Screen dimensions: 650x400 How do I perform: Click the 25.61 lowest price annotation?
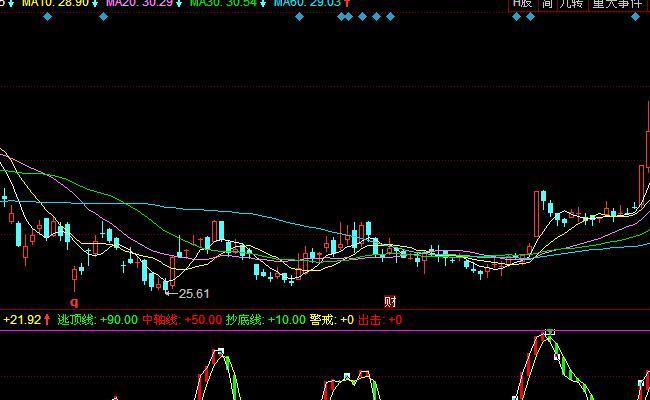tap(193, 293)
